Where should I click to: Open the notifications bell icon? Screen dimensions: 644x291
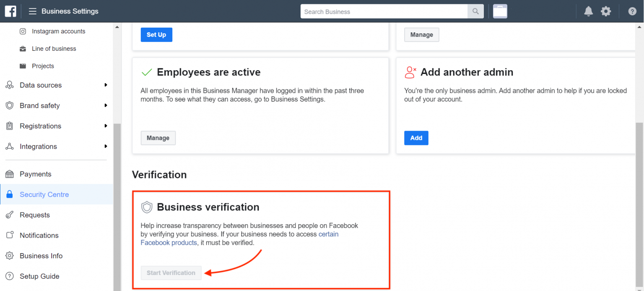point(589,11)
